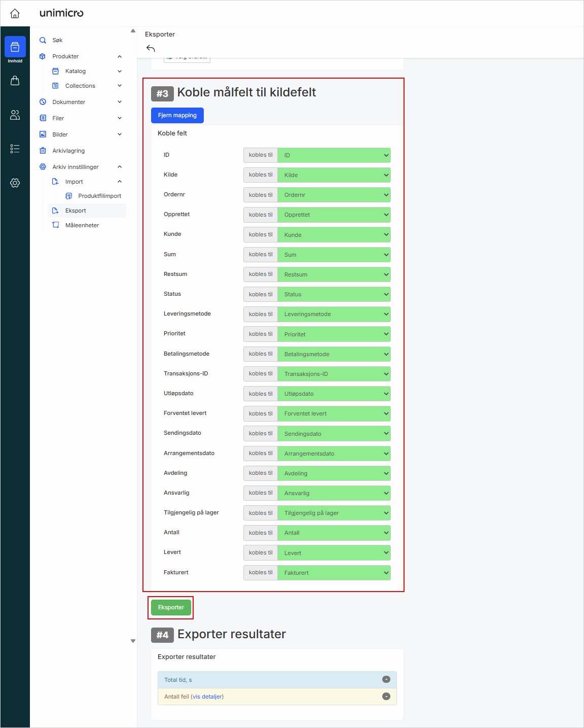Image resolution: width=584 pixels, height=728 pixels.
Task: Open the Betalingsmetode mapping dropdown
Action: [334, 354]
